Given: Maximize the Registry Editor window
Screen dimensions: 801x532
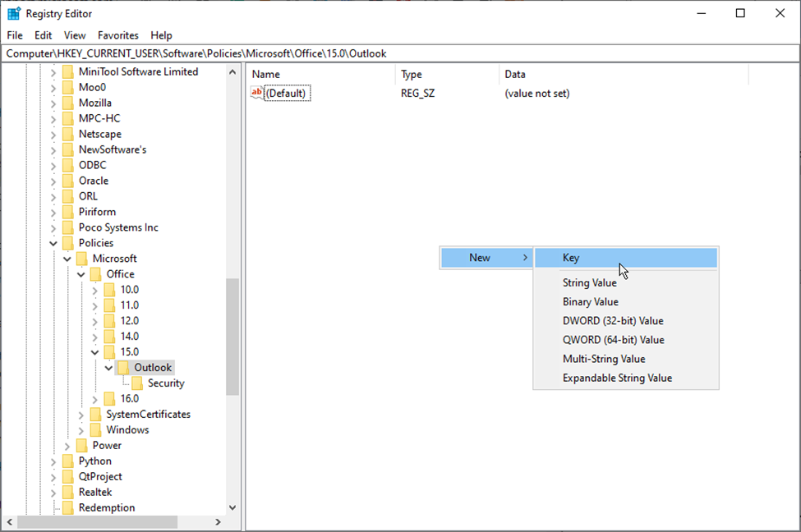Looking at the screenshot, I should pyautogui.click(x=740, y=13).
